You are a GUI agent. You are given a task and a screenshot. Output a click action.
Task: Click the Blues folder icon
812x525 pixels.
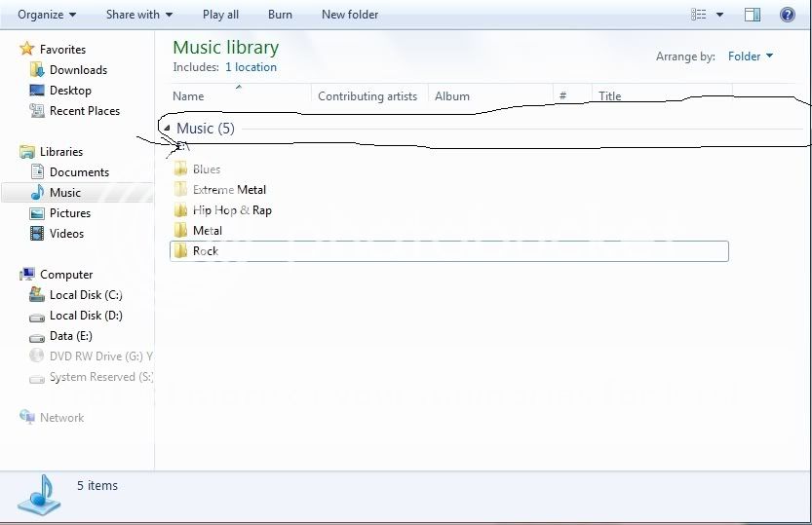pyautogui.click(x=180, y=169)
